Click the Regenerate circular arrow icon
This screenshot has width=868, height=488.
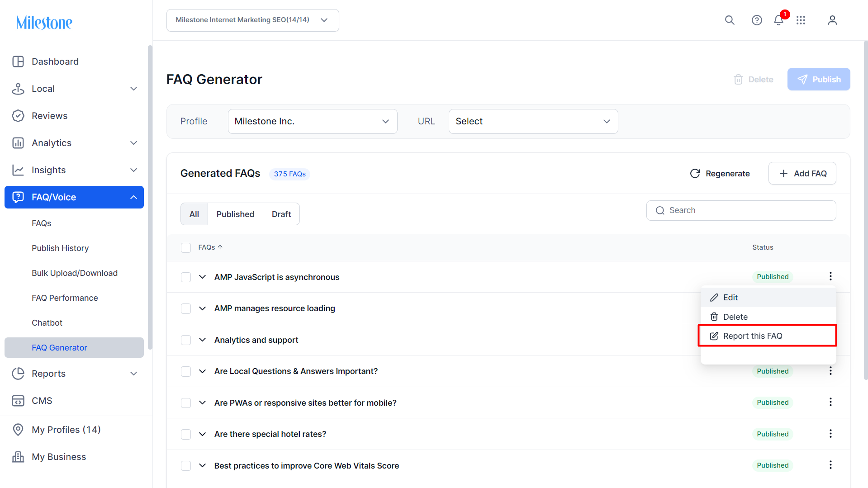click(x=695, y=174)
